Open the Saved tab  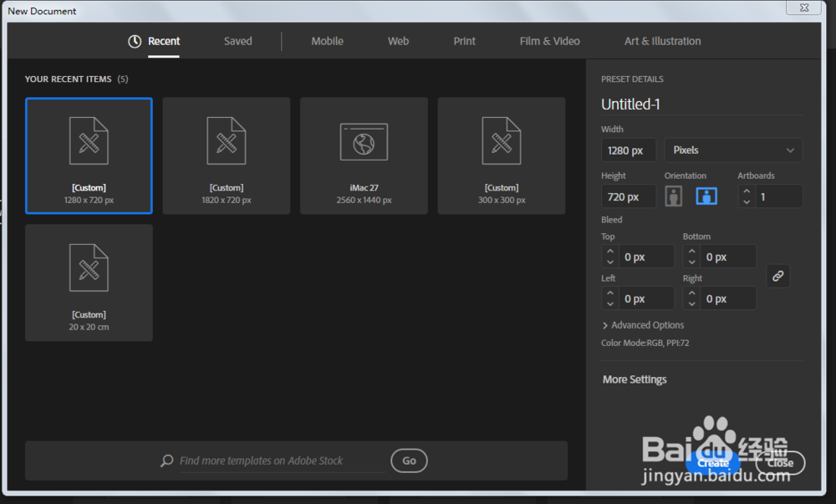(x=237, y=41)
